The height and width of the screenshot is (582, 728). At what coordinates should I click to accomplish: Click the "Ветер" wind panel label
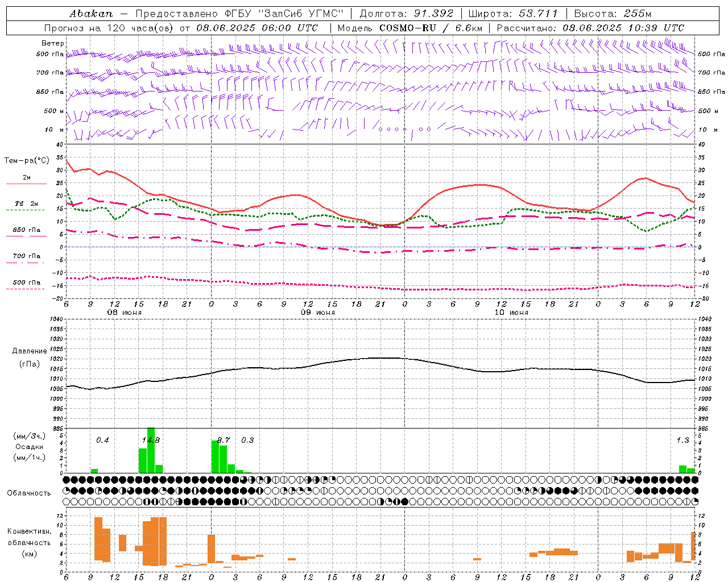(53, 43)
